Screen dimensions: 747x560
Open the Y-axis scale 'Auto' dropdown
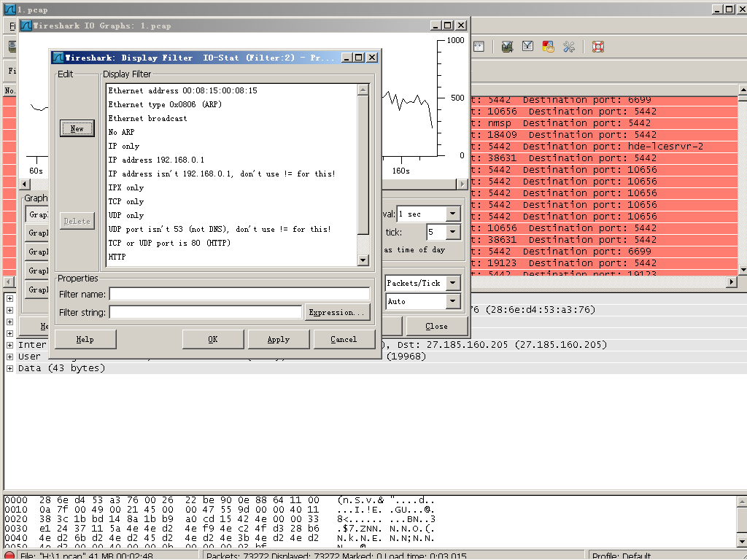[452, 301]
